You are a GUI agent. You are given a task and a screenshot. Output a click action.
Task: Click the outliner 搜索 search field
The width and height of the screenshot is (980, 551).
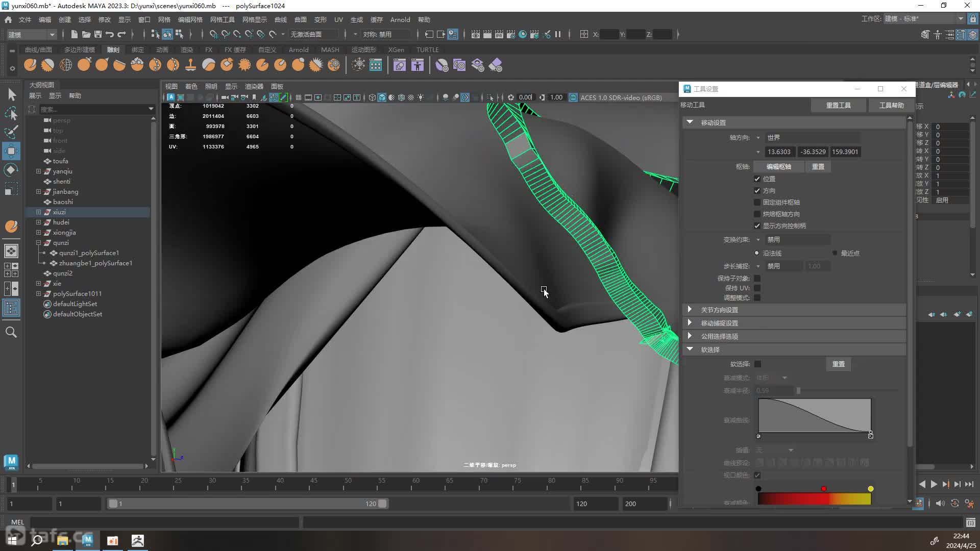click(x=93, y=109)
